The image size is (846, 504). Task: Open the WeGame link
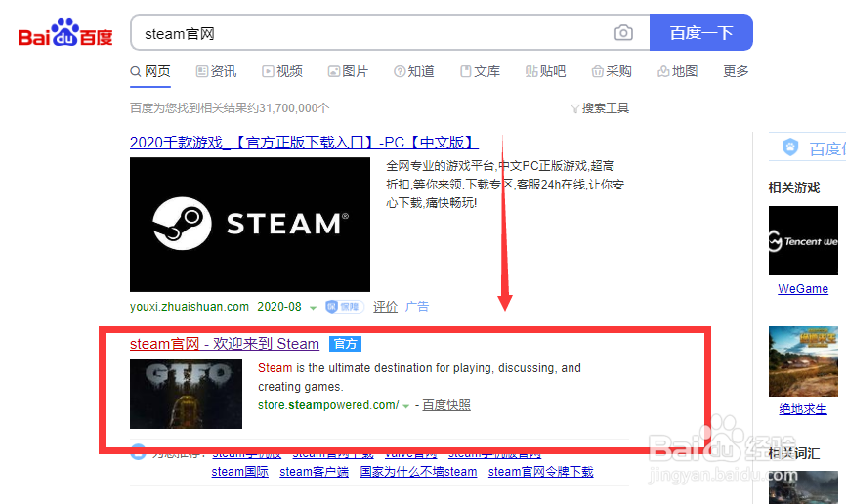[x=803, y=289]
